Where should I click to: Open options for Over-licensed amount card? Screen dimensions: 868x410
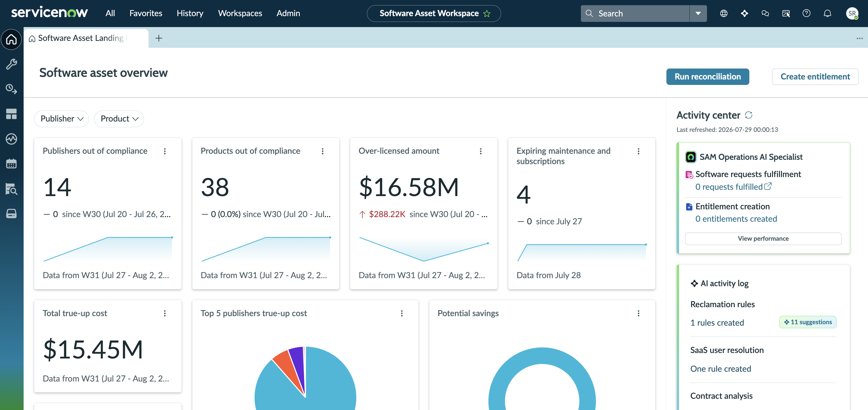[x=480, y=151]
